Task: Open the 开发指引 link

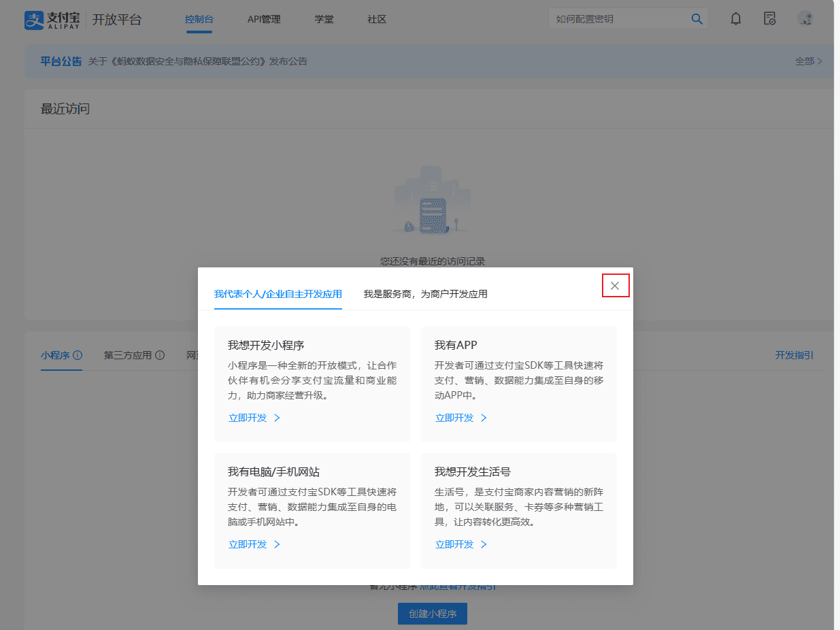Action: point(794,355)
